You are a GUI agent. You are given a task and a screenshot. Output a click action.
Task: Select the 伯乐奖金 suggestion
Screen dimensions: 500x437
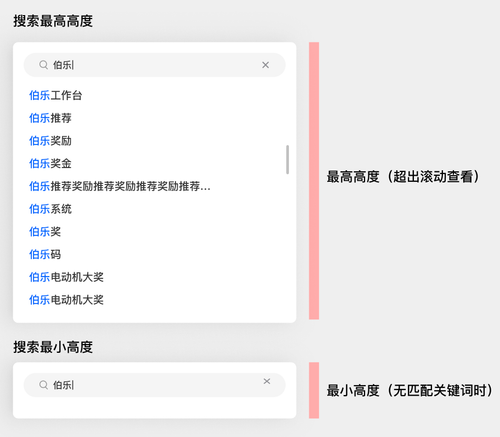click(x=50, y=163)
